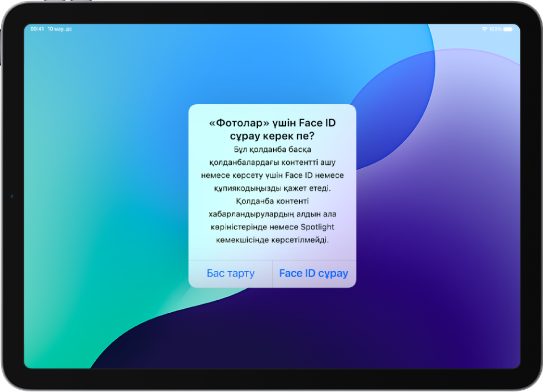Viewport: 543px width, 392px height.
Task: Tap the battery icon in the status bar
Action: pos(508,29)
